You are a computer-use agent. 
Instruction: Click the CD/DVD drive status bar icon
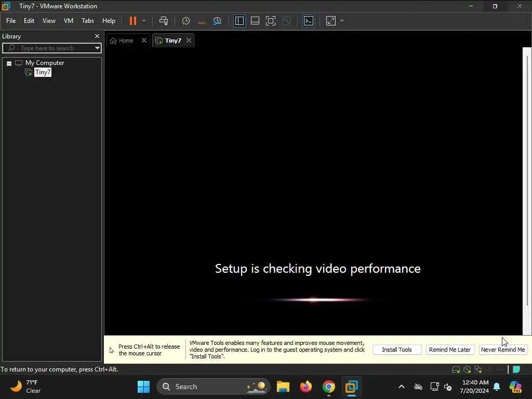pos(467,369)
